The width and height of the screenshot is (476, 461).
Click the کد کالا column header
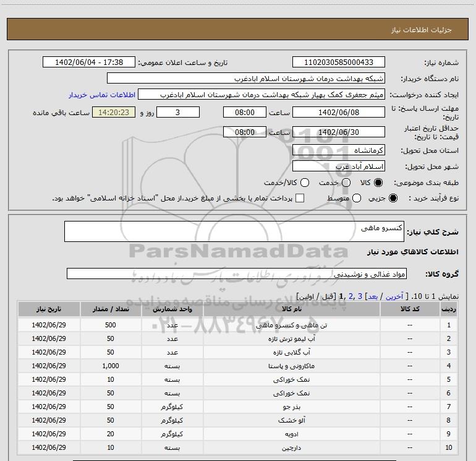click(x=410, y=309)
